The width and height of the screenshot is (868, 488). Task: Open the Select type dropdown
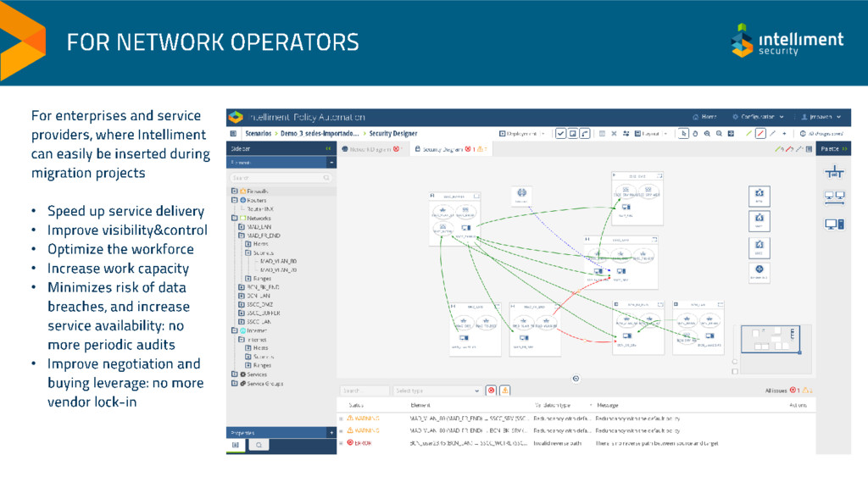(437, 390)
